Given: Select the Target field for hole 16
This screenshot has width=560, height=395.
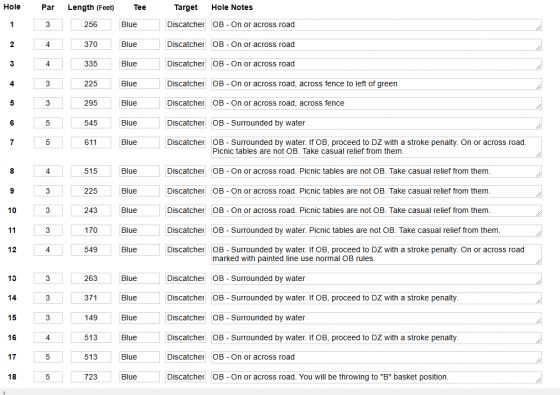Looking at the screenshot, I should click(185, 338).
